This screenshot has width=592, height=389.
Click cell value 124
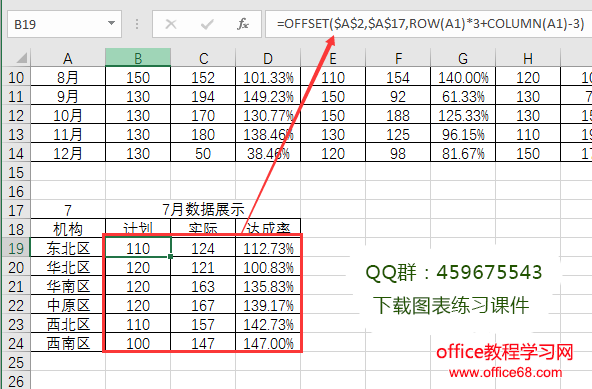(x=203, y=248)
